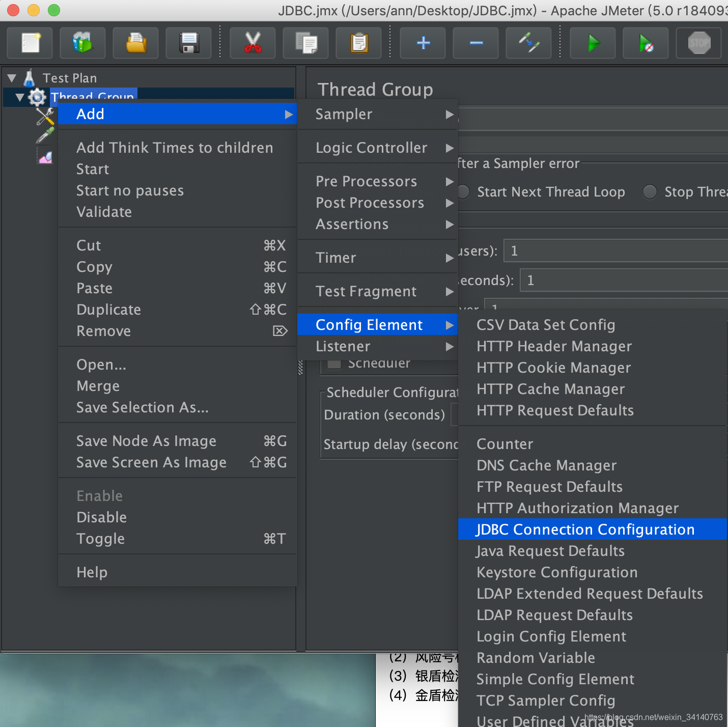Screen dimensions: 728x727
Task: Choose Remove in the context menu
Action: pyautogui.click(x=178, y=331)
